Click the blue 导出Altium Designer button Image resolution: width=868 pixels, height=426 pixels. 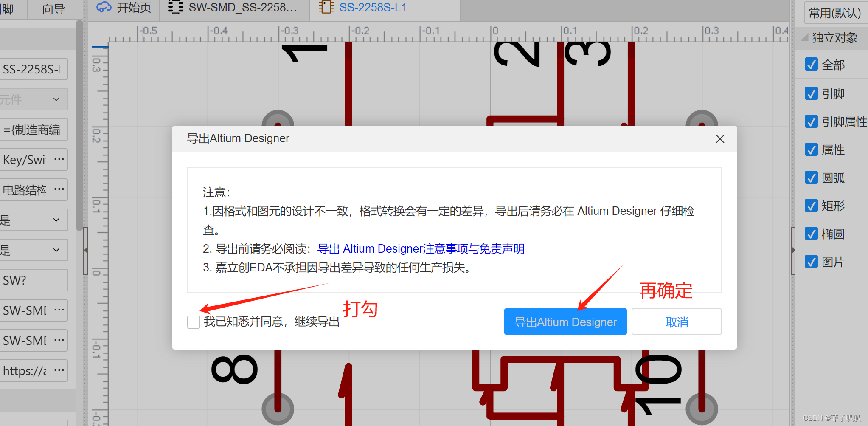pos(565,322)
